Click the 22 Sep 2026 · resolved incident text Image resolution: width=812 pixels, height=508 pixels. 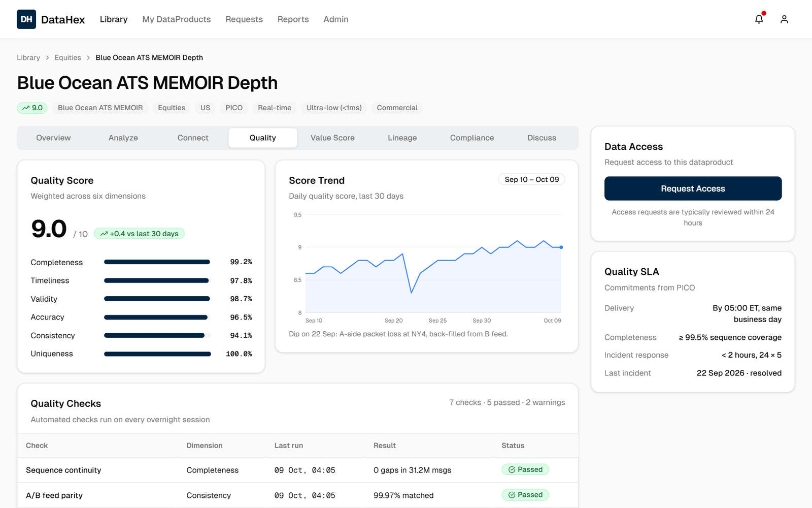pyautogui.click(x=739, y=373)
